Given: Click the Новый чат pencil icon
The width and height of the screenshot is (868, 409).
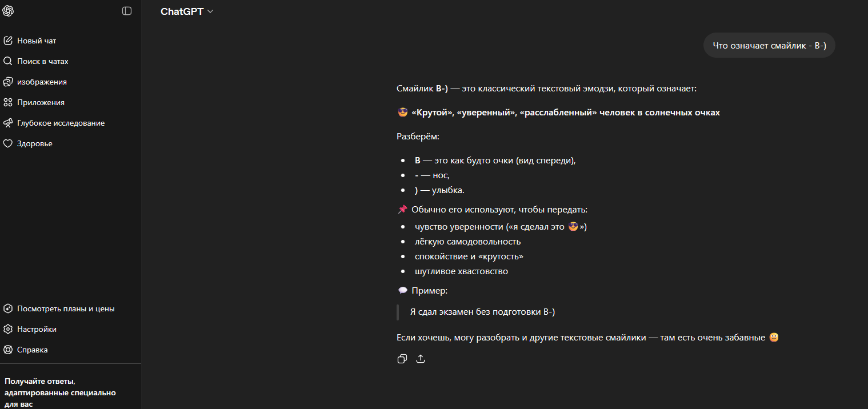Looking at the screenshot, I should point(8,41).
